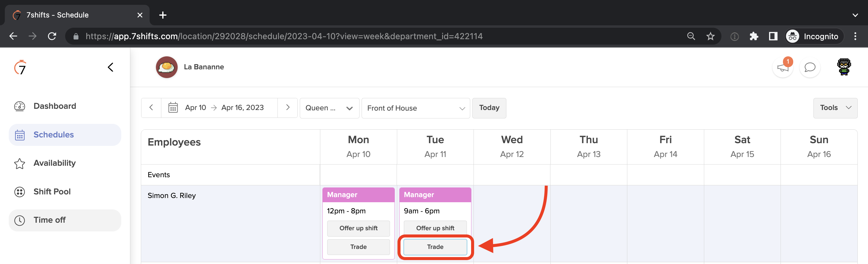This screenshot has width=868, height=264.
Task: Close the 7shifts - Schedule browser tab
Action: (140, 15)
